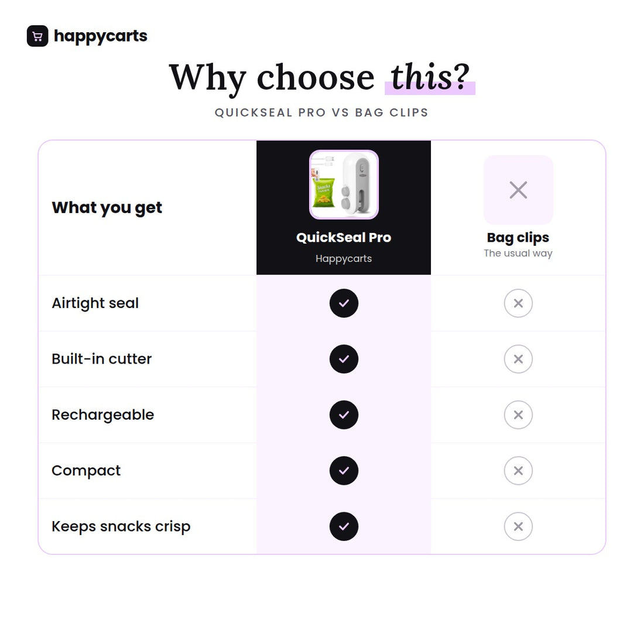Open the QuickSeal Pro product thumbnail
The height and width of the screenshot is (644, 644).
coord(344,185)
